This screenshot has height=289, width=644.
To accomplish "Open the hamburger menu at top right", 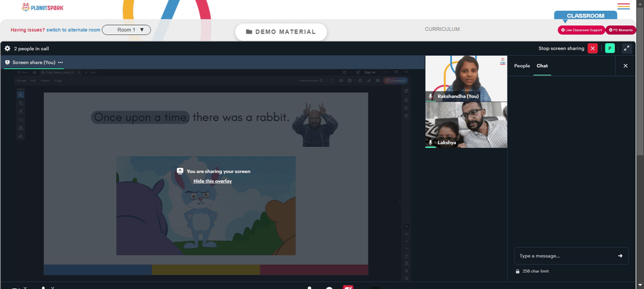I will coord(623,6).
